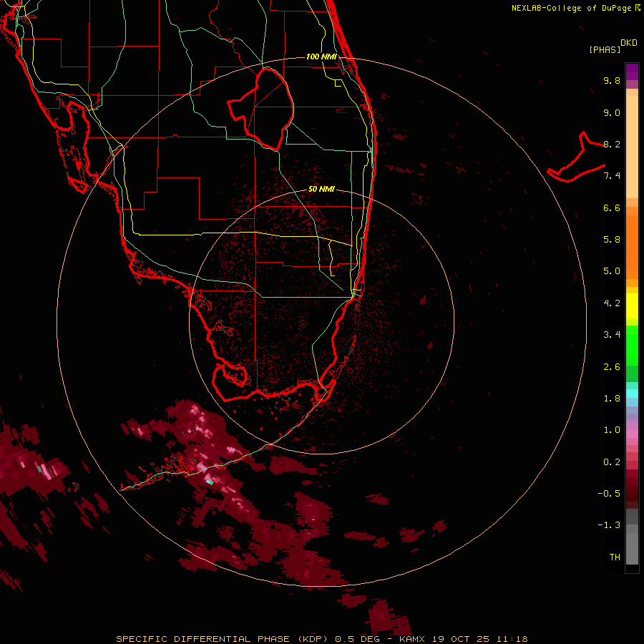The image size is (644, 644).
Task: Click the 0.2 value on the color scale
Action: (612, 462)
